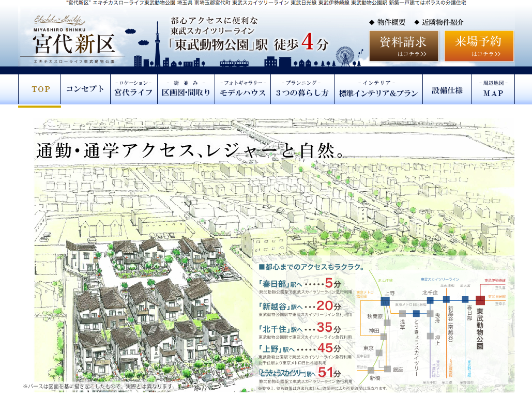Image resolution: width=532 pixels, height=398 pixels.
Task: Open the 物件概要 link
Action: 391,22
